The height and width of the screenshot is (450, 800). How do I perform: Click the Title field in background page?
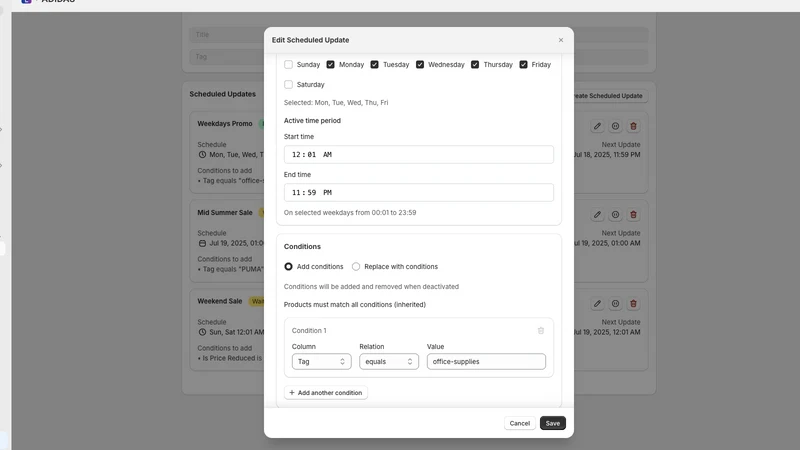(227, 35)
